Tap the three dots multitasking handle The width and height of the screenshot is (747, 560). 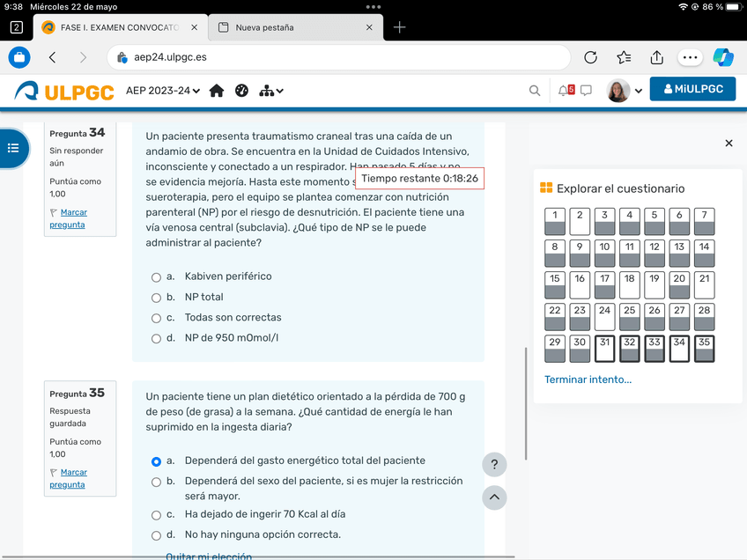tap(373, 7)
